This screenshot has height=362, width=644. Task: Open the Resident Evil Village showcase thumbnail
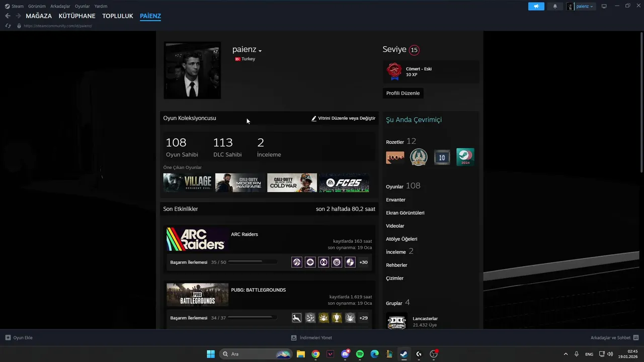pos(188,183)
